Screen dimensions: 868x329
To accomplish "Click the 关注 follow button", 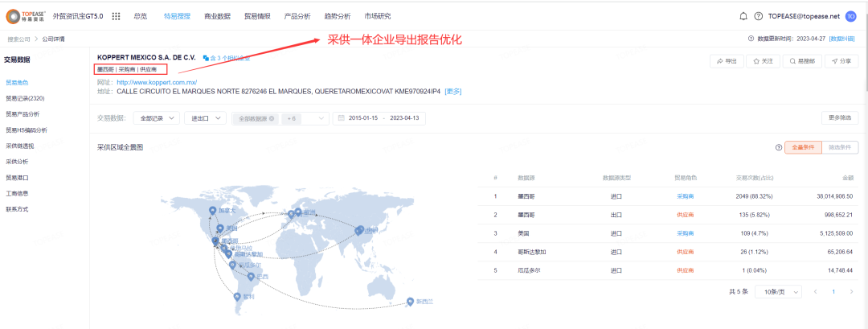I will [x=763, y=61].
